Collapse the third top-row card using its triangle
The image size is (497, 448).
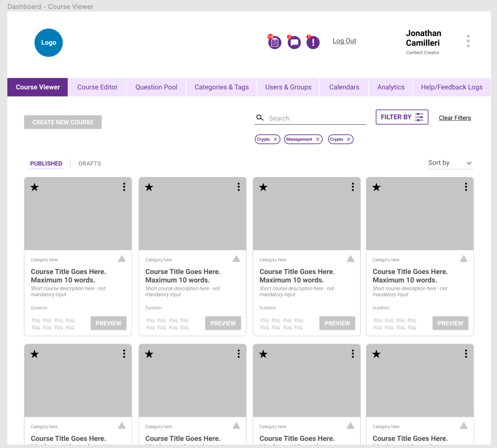click(x=351, y=259)
